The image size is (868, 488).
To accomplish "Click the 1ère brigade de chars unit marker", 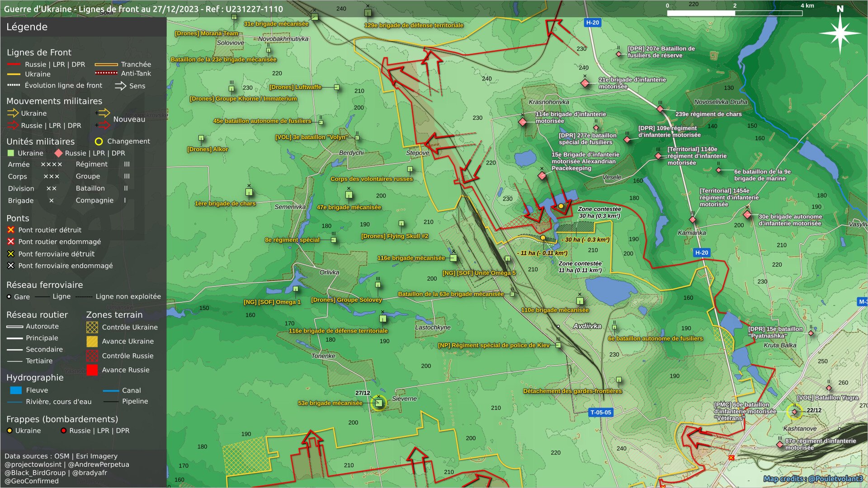I will tap(249, 192).
